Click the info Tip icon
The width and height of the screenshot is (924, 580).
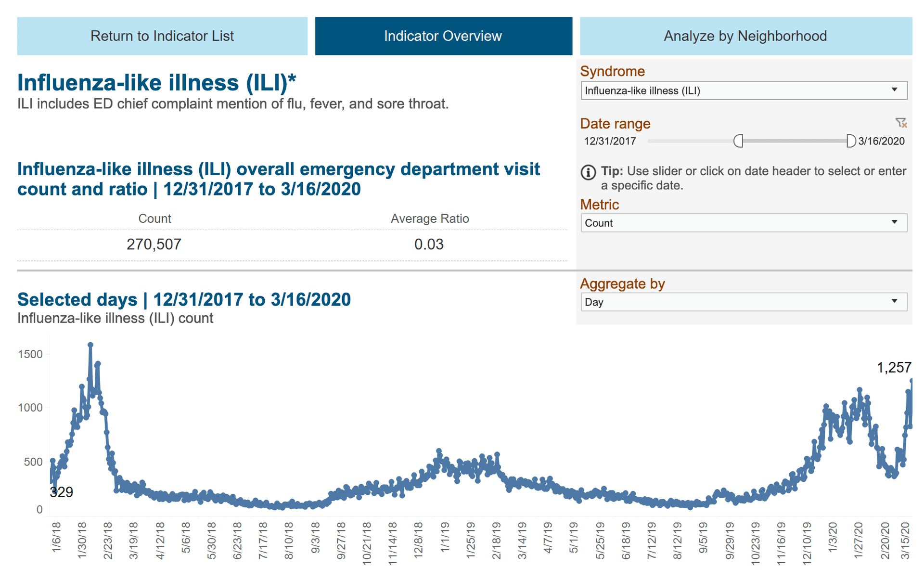pos(588,172)
